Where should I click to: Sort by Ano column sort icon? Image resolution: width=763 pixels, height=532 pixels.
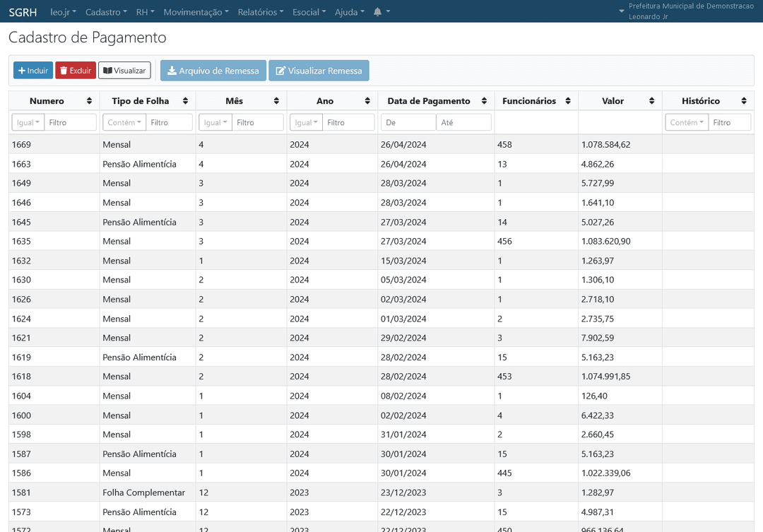pos(367,101)
